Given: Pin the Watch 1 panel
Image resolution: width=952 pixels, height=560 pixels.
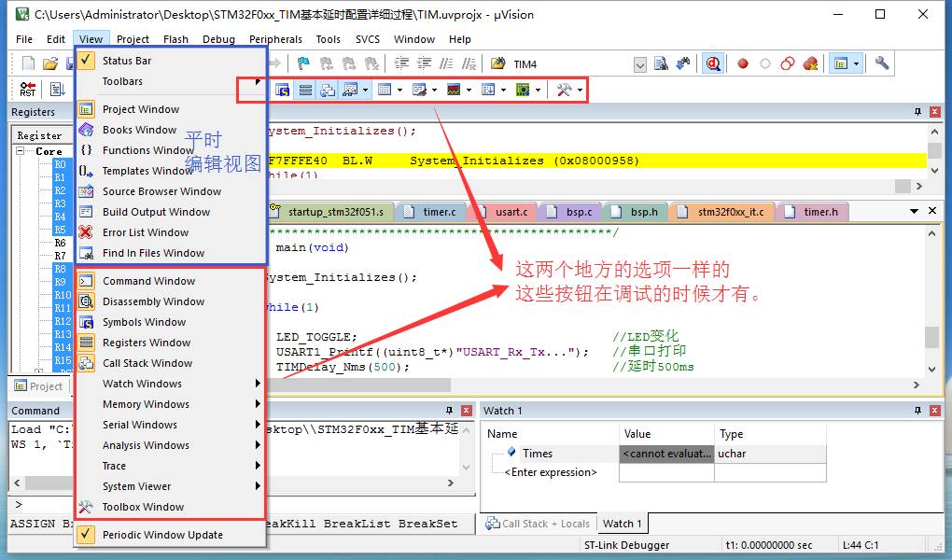Looking at the screenshot, I should (917, 411).
